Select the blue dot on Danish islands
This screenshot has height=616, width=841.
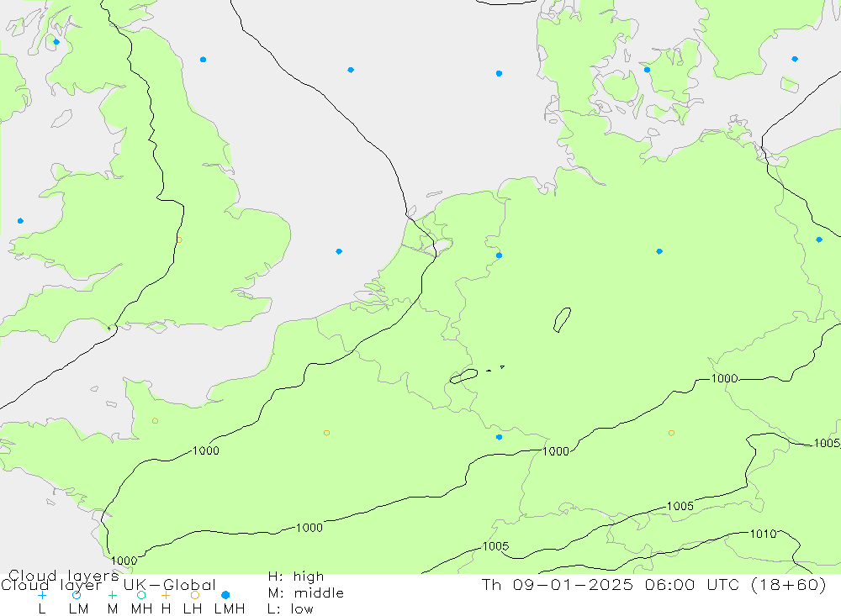click(x=647, y=70)
